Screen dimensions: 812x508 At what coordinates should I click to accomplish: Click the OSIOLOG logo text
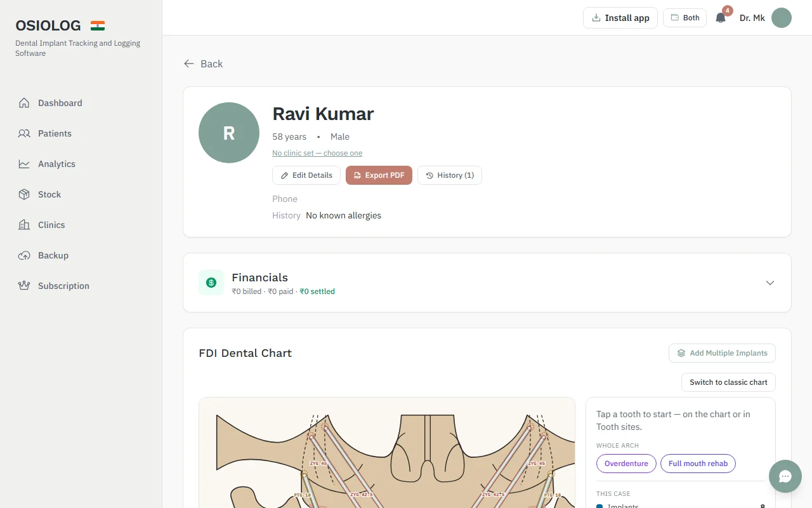point(48,26)
